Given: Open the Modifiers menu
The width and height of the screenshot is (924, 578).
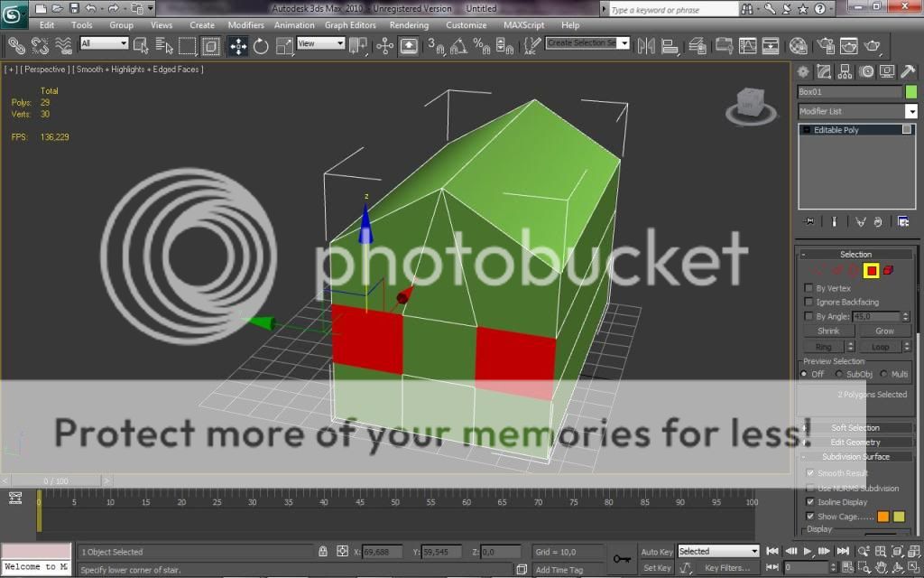Looking at the screenshot, I should (245, 24).
